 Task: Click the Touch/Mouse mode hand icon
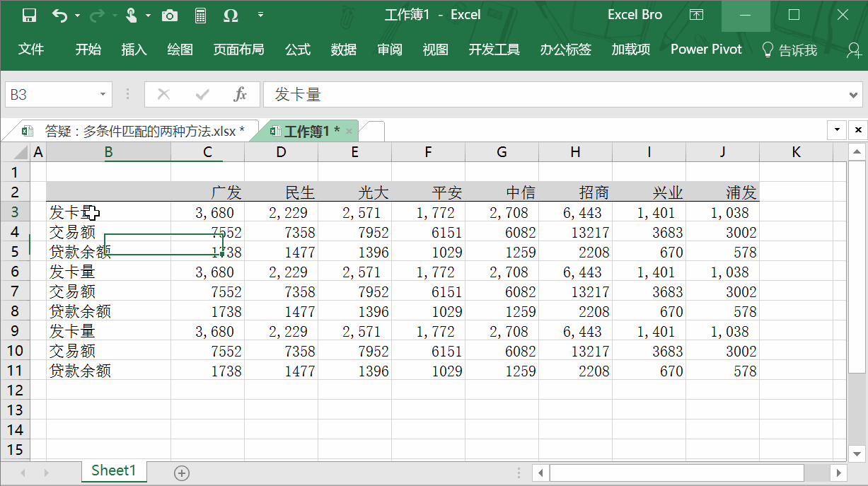[x=132, y=15]
